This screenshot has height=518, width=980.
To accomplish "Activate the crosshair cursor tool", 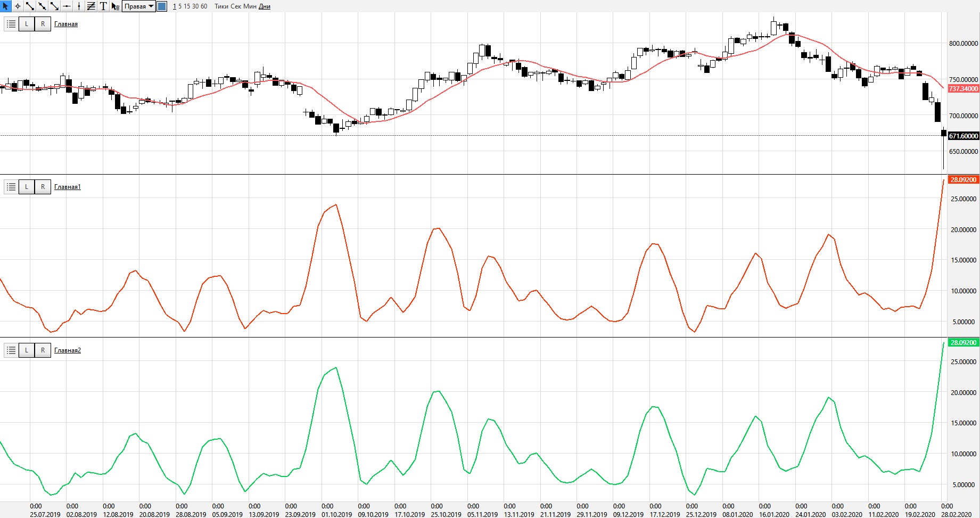I will 18,6.
